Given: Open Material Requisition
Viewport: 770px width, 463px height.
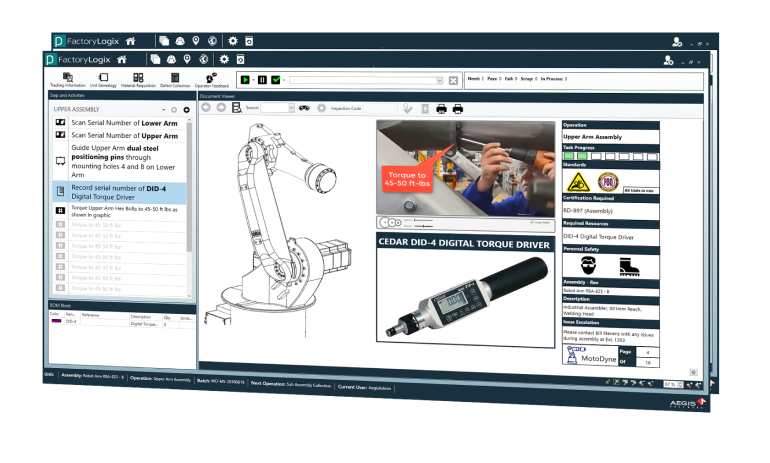Looking at the screenshot, I should [138, 80].
